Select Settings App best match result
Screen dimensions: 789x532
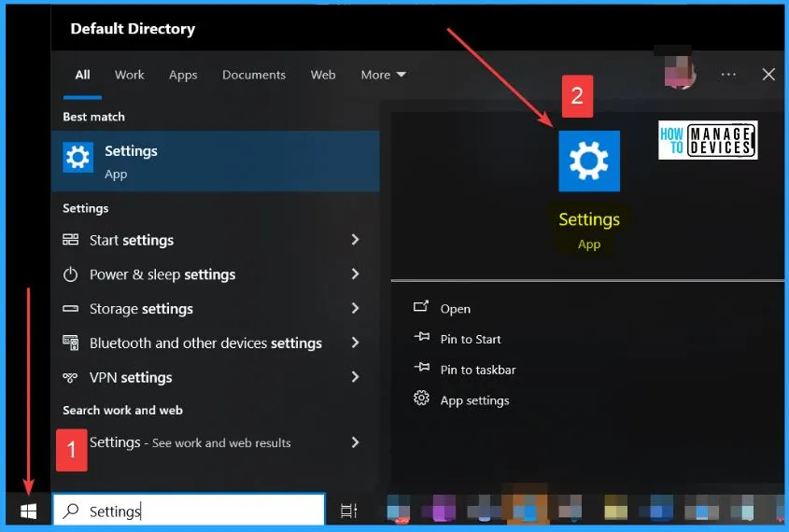[x=216, y=161]
